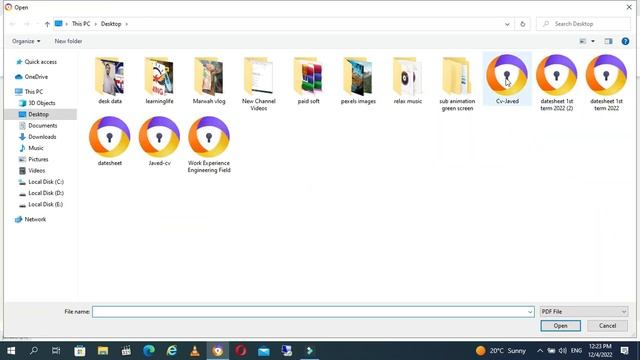Select 3D Objects in sidebar

38,103
